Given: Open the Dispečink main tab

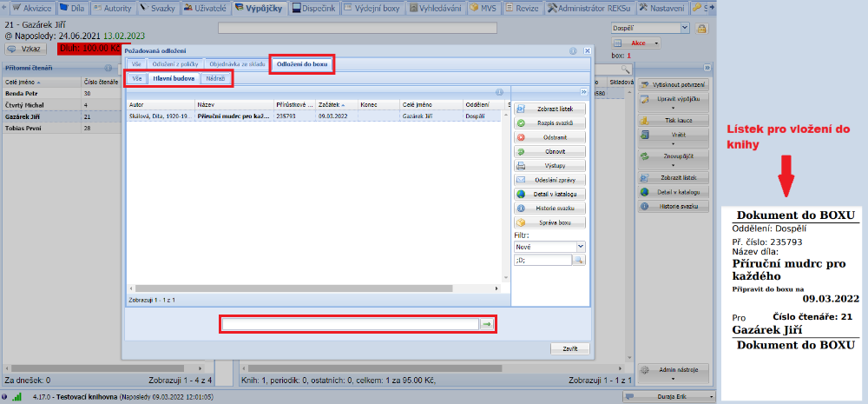Looking at the screenshot, I should click(x=315, y=8).
